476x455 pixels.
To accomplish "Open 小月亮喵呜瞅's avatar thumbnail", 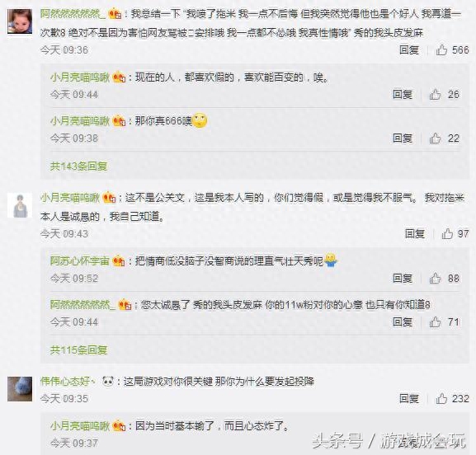I will [20, 205].
